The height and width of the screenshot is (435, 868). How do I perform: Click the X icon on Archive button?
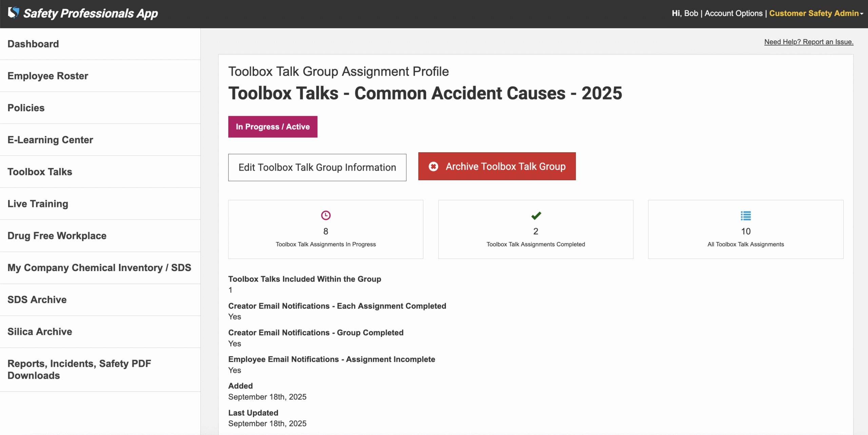[x=433, y=167]
